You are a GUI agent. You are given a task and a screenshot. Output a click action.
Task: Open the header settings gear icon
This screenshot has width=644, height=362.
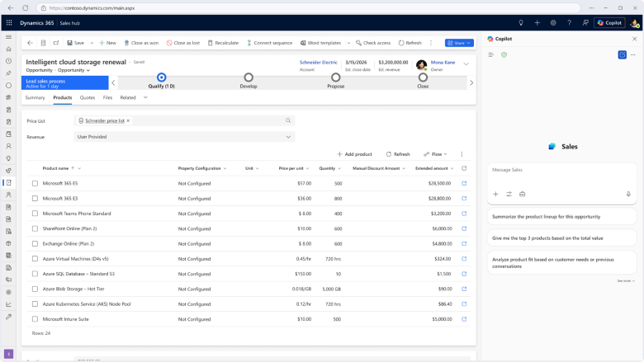553,23
